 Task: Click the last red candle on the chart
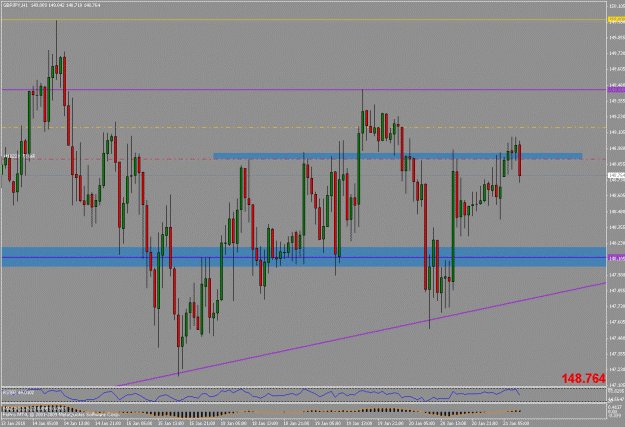click(520, 160)
